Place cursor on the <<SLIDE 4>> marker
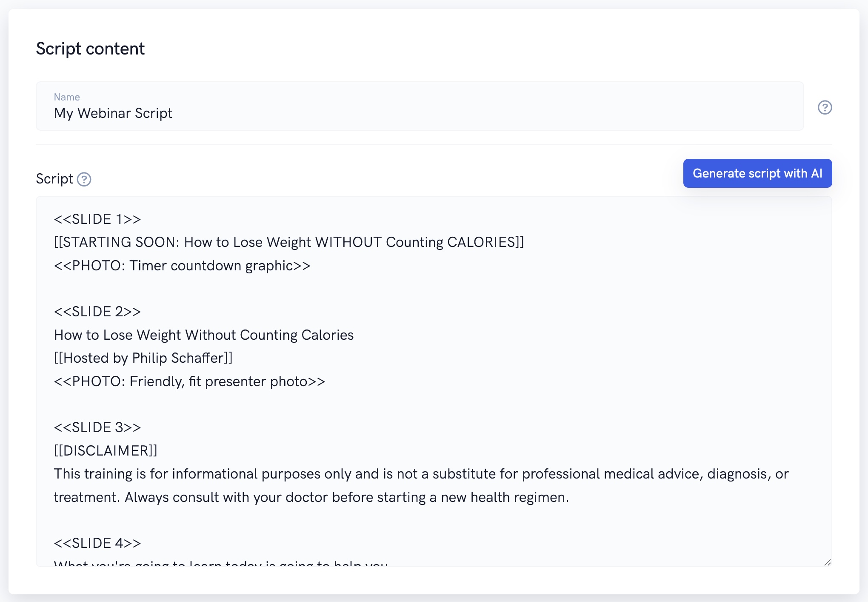The width and height of the screenshot is (868, 602). click(97, 543)
